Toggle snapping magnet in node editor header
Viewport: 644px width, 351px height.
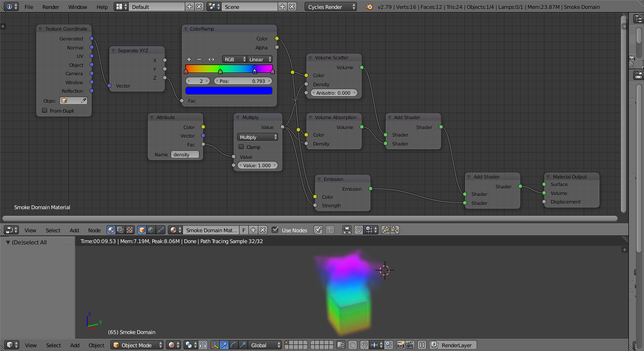(359, 230)
